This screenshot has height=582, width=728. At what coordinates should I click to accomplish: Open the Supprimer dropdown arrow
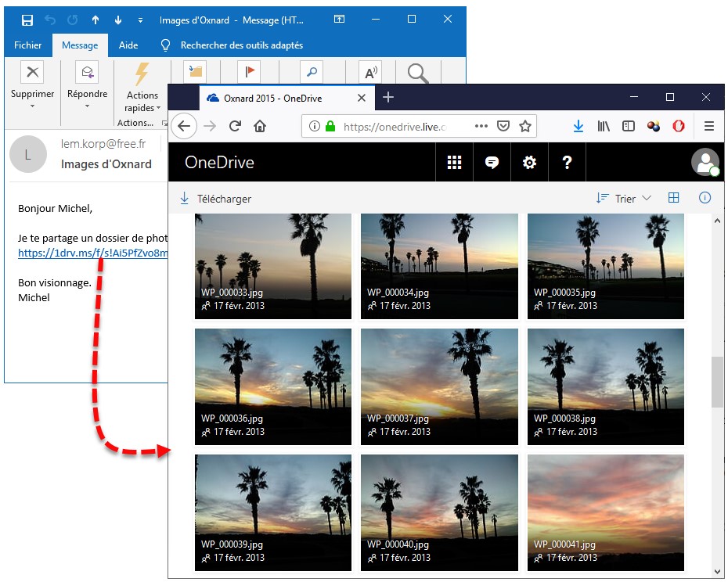[32, 106]
